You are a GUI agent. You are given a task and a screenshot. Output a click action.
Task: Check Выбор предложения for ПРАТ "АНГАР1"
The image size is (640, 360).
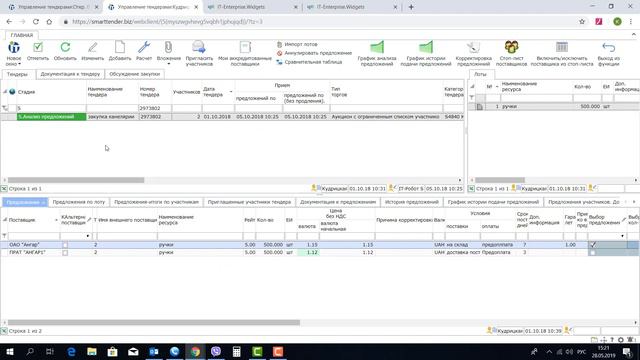[x=593, y=253]
